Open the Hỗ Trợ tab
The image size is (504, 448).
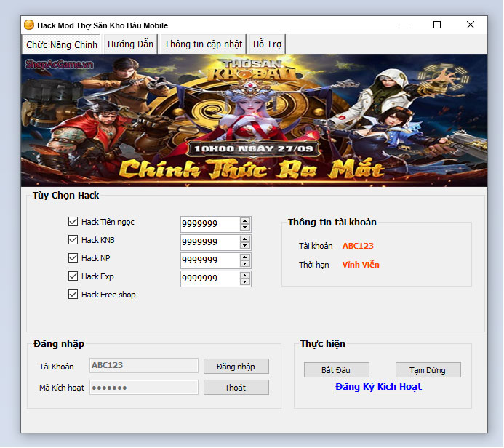[x=267, y=44]
